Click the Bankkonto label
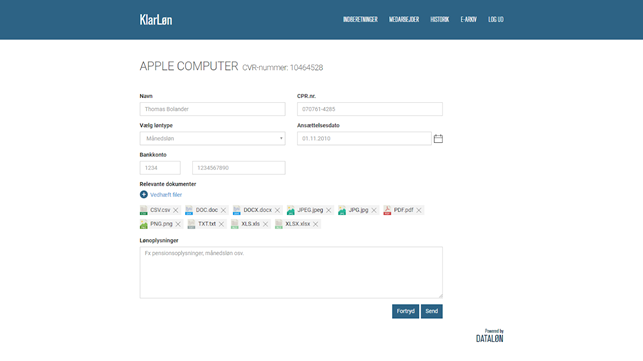The width and height of the screenshot is (643, 361). (153, 155)
